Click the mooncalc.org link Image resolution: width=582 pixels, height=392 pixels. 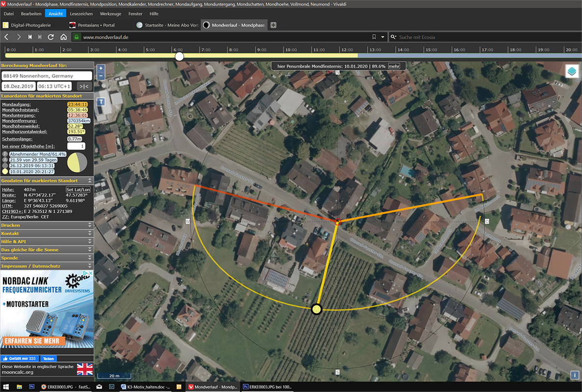(x=18, y=372)
